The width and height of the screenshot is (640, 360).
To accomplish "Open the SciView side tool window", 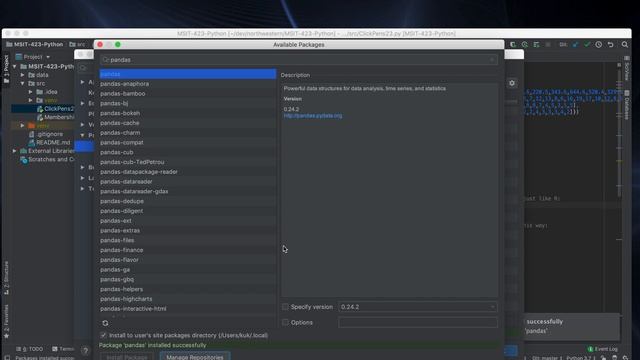I will pos(627,69).
